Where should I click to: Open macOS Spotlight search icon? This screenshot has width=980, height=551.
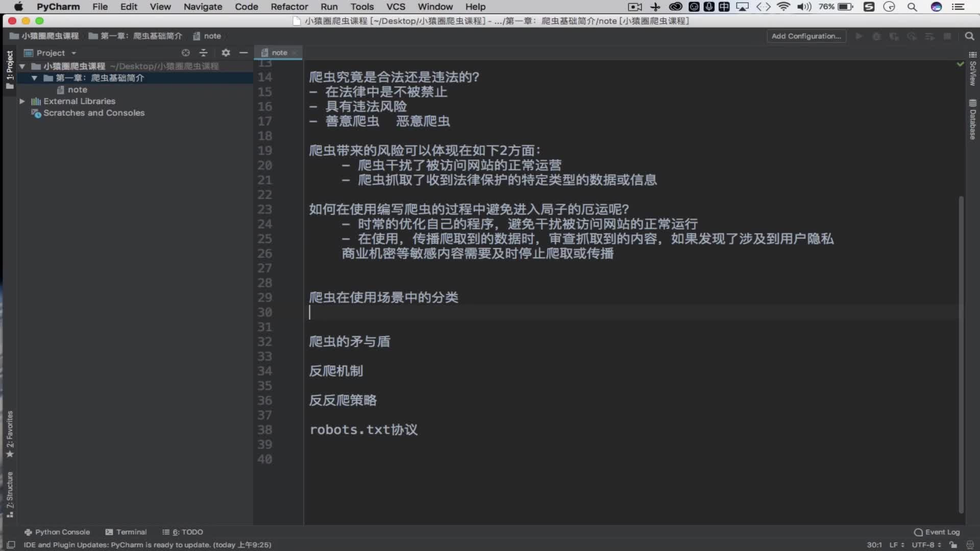(912, 7)
